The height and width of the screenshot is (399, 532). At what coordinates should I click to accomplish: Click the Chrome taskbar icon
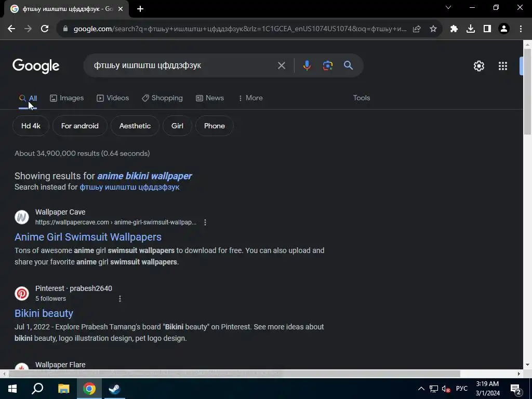(89, 389)
